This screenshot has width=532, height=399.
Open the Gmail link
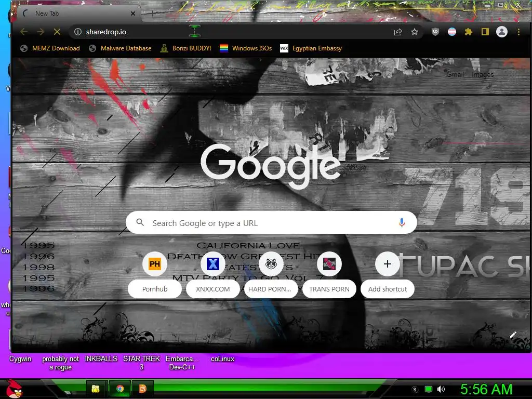(x=455, y=74)
